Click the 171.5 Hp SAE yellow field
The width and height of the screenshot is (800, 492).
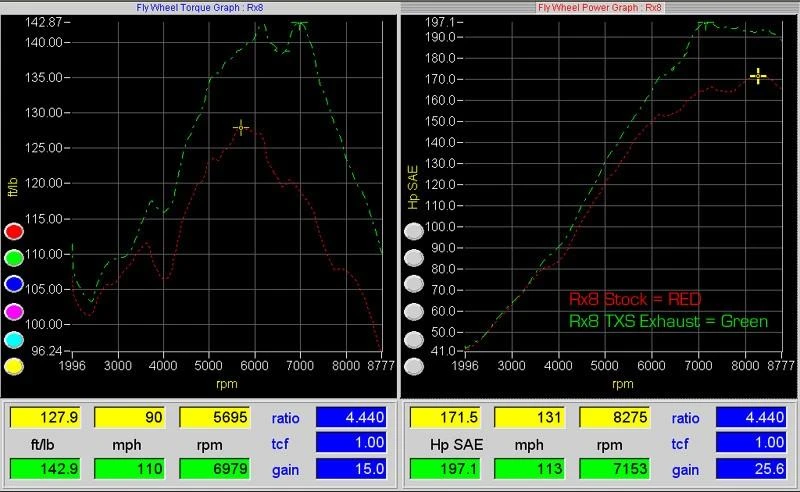pyautogui.click(x=447, y=417)
